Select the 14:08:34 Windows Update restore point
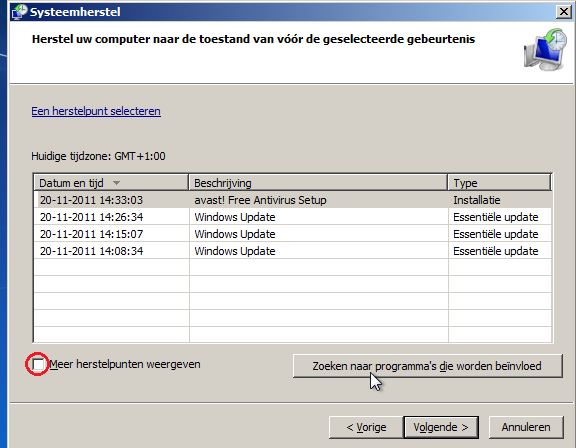Viewport: 576px width, 448px height. pyautogui.click(x=293, y=251)
